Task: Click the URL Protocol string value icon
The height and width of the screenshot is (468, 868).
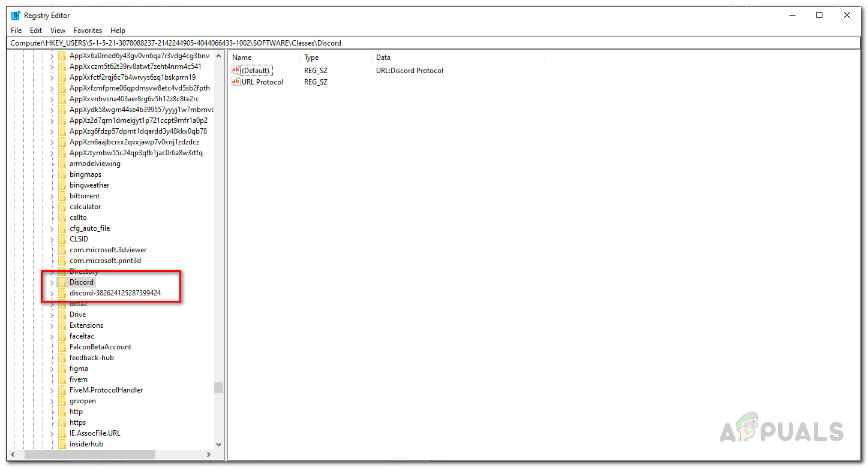Action: (236, 82)
